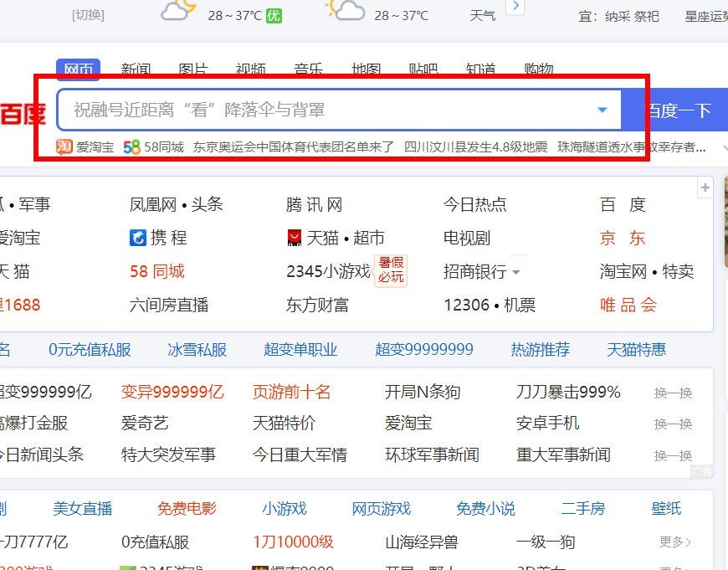This screenshot has height=570, width=728.
Task: Refresh games list via first 换一换
Action: point(673,391)
